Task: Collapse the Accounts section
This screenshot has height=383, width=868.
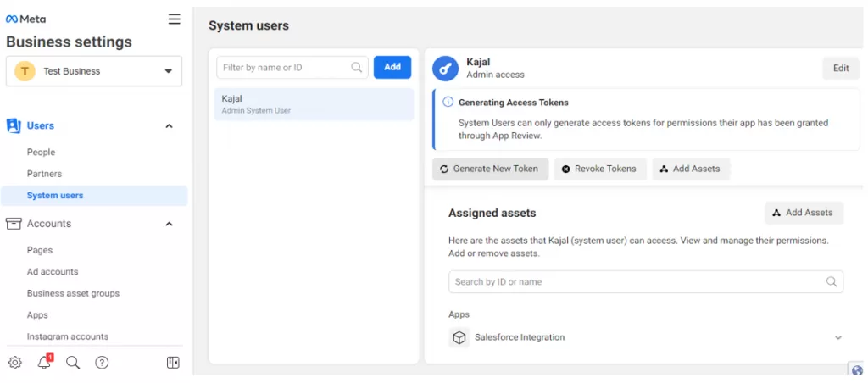Action: (170, 225)
